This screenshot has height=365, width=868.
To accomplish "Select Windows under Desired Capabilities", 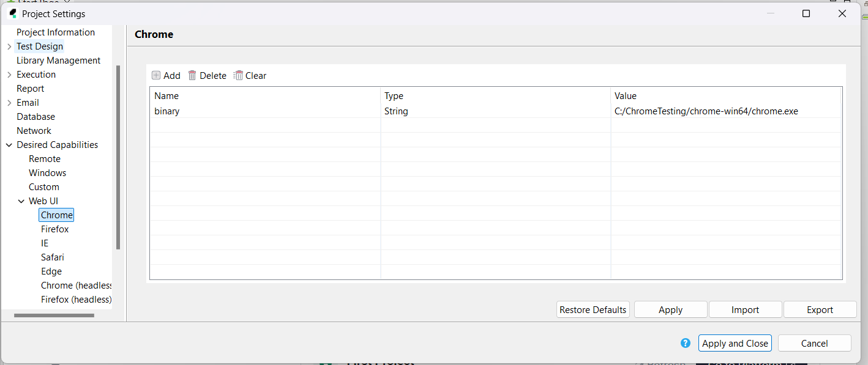I will (x=47, y=173).
